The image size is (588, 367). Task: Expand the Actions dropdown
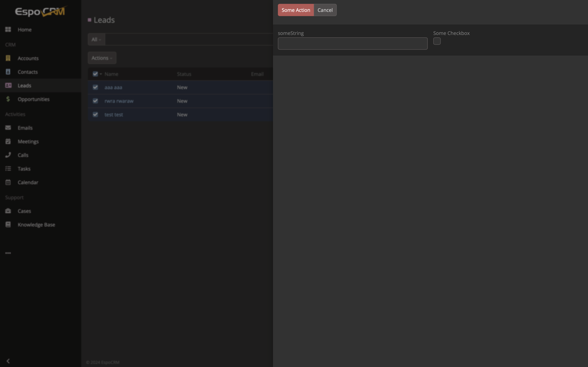pyautogui.click(x=102, y=58)
